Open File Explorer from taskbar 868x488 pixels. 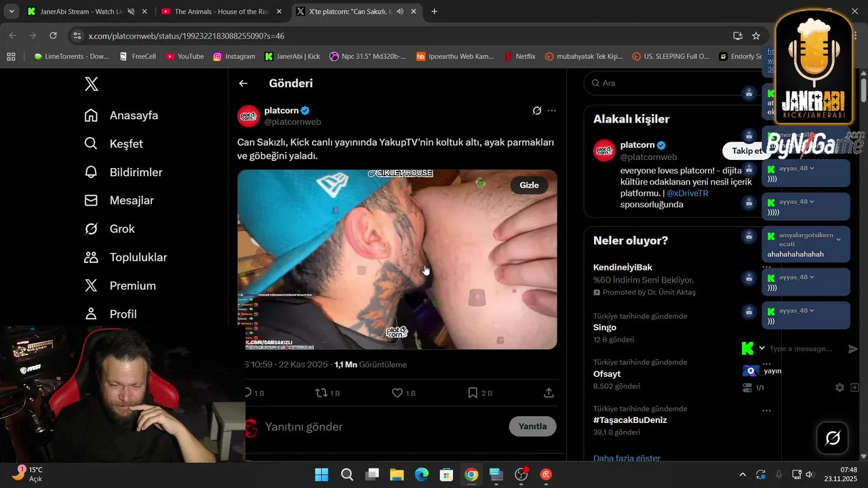(x=397, y=474)
